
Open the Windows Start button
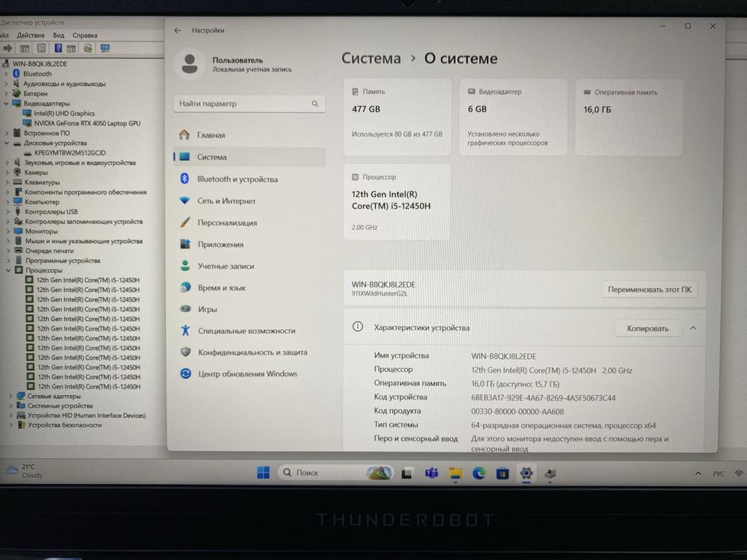click(x=263, y=473)
